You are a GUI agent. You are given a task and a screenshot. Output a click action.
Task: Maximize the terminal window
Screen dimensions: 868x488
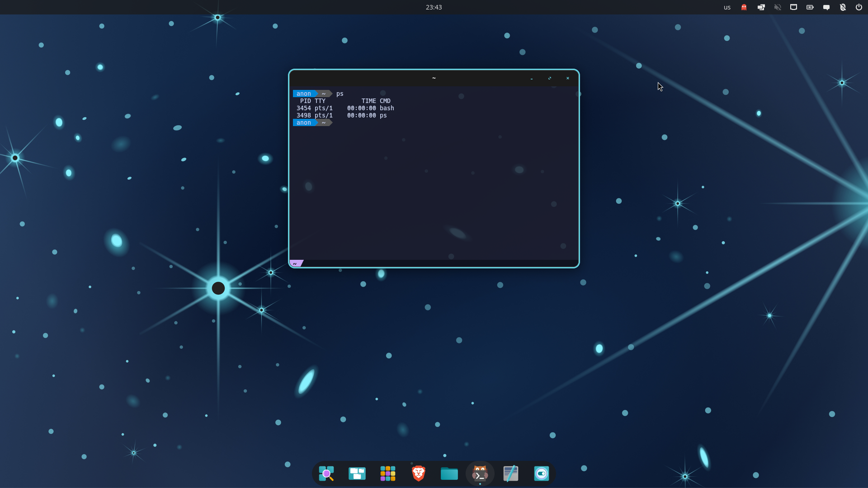[550, 78]
